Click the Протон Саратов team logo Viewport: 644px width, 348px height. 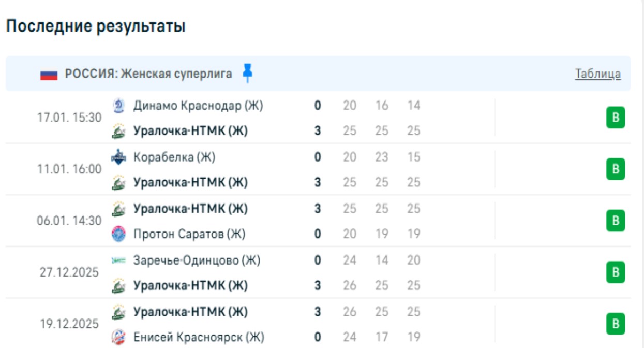coord(118,234)
